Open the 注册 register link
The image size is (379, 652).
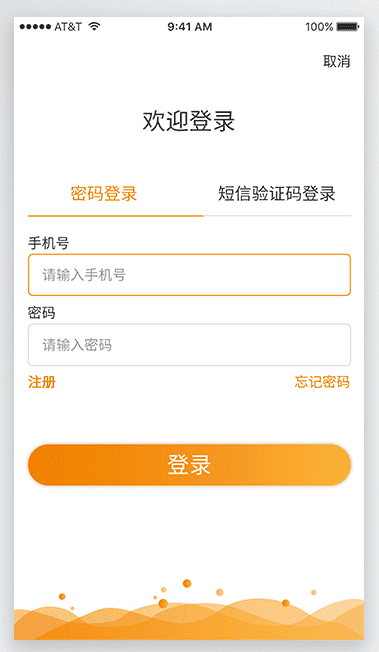click(42, 382)
